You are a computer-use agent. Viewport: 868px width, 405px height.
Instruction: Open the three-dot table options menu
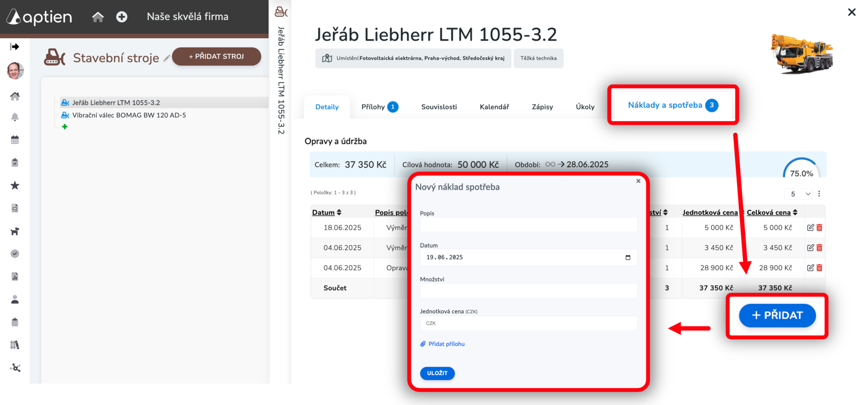pos(819,194)
